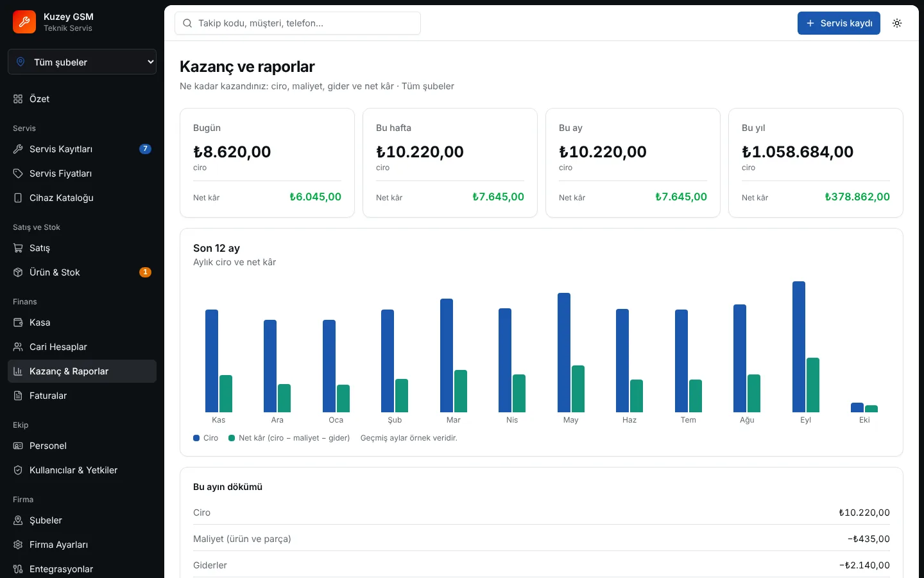This screenshot has width=924, height=578.
Task: Open Kasa wallet icon
Action: coord(18,322)
